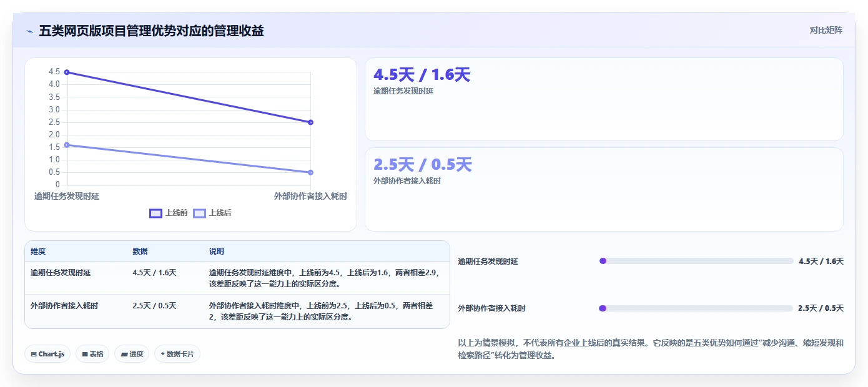Click the header icon beside the title
The width and height of the screenshot is (868, 387).
coord(29,31)
